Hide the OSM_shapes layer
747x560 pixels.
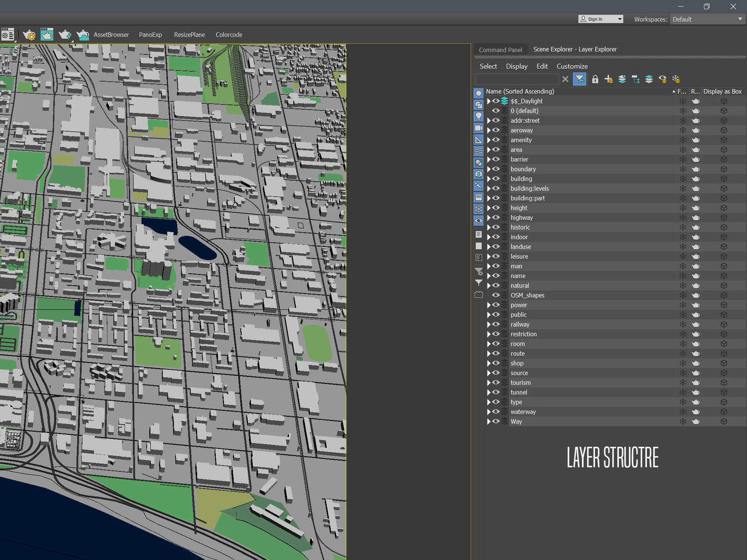[496, 295]
